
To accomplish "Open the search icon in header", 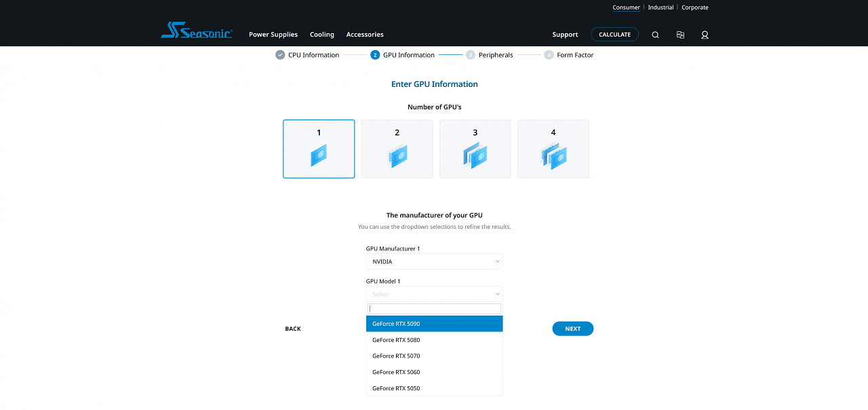I will (x=655, y=35).
